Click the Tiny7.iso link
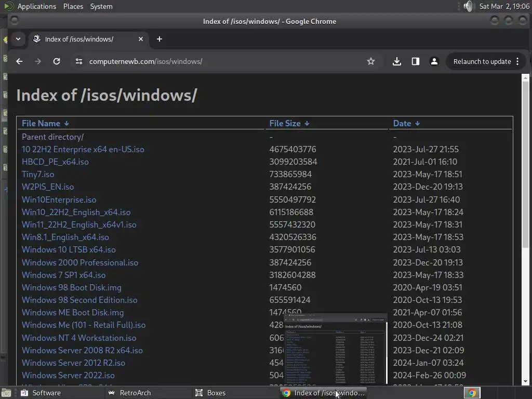532x399 pixels. tap(38, 175)
